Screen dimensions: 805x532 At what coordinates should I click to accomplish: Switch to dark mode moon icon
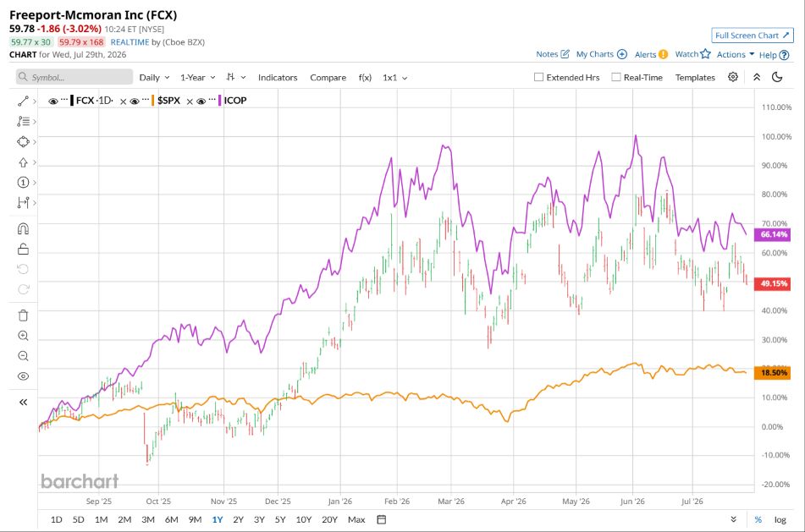pos(777,77)
